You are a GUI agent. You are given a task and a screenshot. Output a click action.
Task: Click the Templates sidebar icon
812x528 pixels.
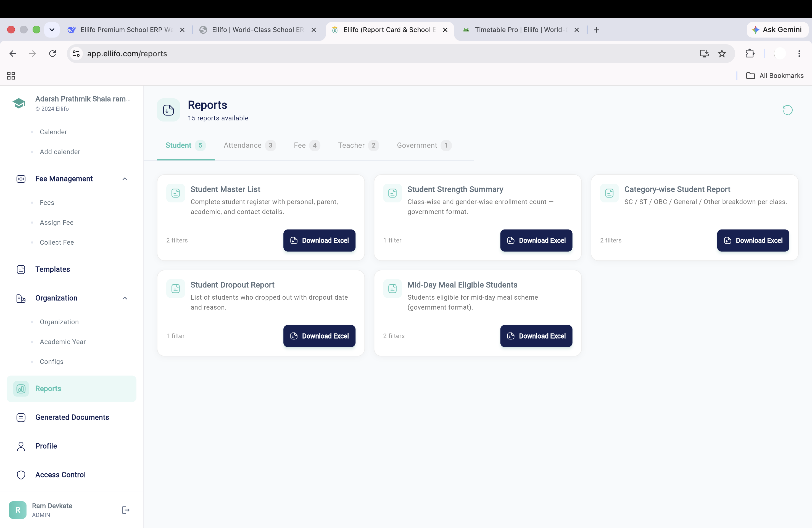21,269
